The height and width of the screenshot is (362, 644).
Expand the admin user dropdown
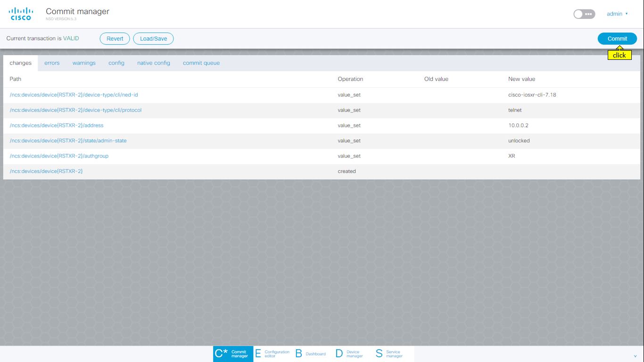point(617,14)
